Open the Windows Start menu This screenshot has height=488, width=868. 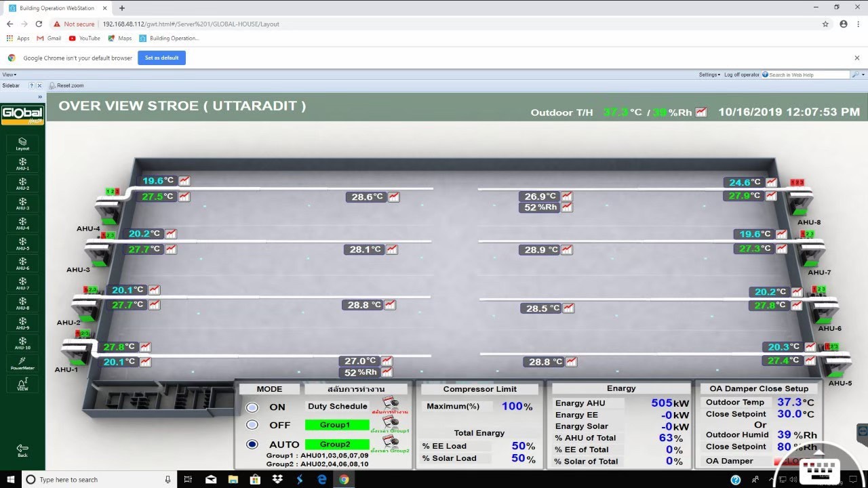[11, 479]
